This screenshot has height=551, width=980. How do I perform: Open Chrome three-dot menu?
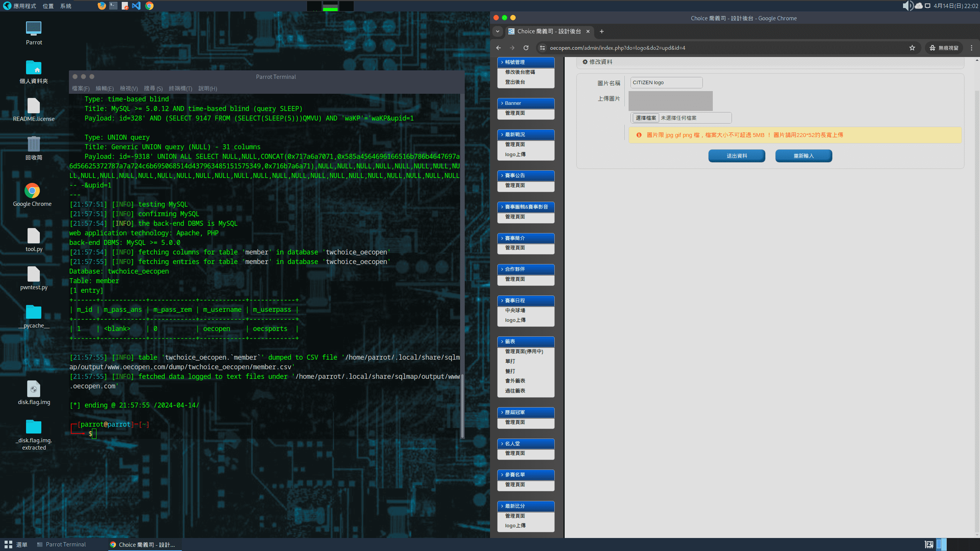pos(972,48)
